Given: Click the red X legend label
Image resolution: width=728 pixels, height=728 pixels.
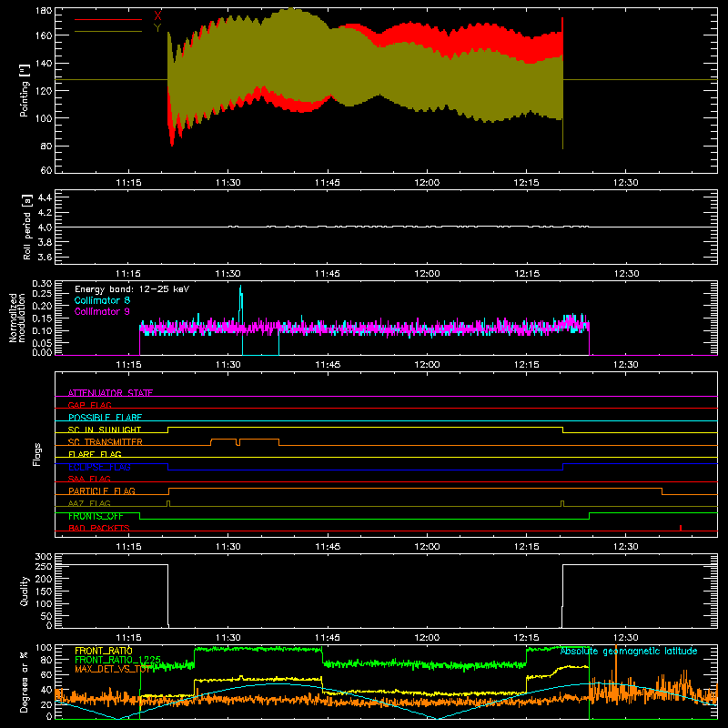Looking at the screenshot, I should tap(157, 16).
